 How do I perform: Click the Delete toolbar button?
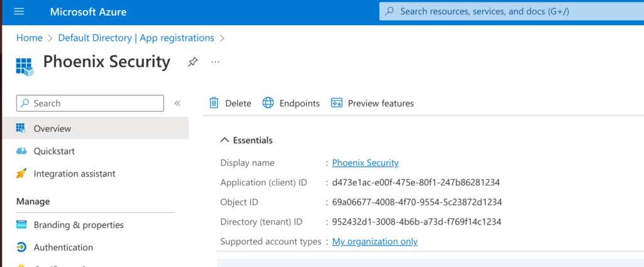(230, 104)
